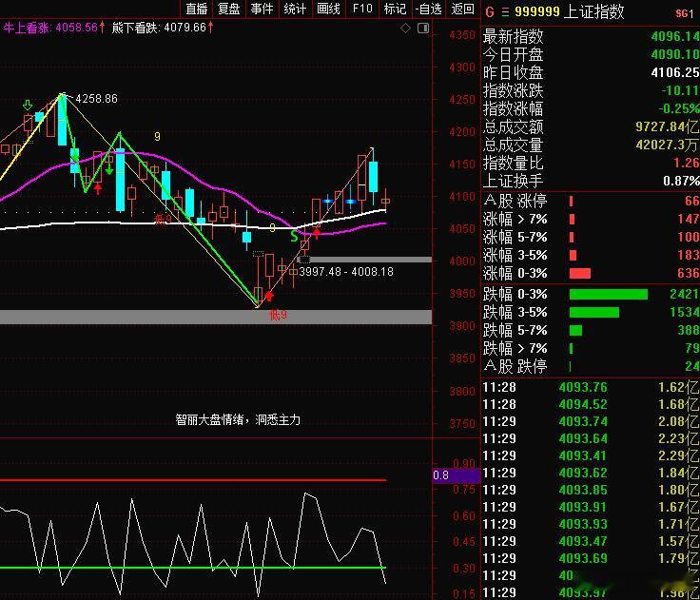Image resolution: width=700 pixels, height=600 pixels.
Task: Click the 返回 back button
Action: click(x=462, y=9)
